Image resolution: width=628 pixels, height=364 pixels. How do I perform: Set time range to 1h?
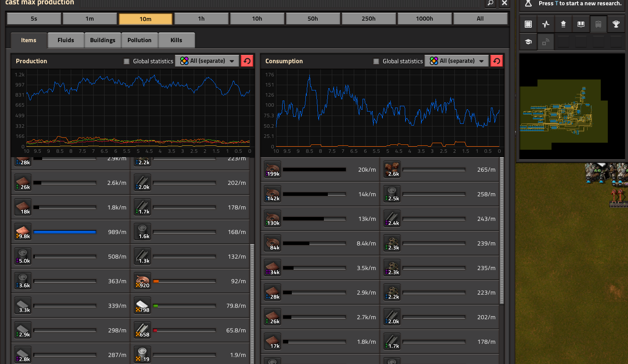(201, 19)
